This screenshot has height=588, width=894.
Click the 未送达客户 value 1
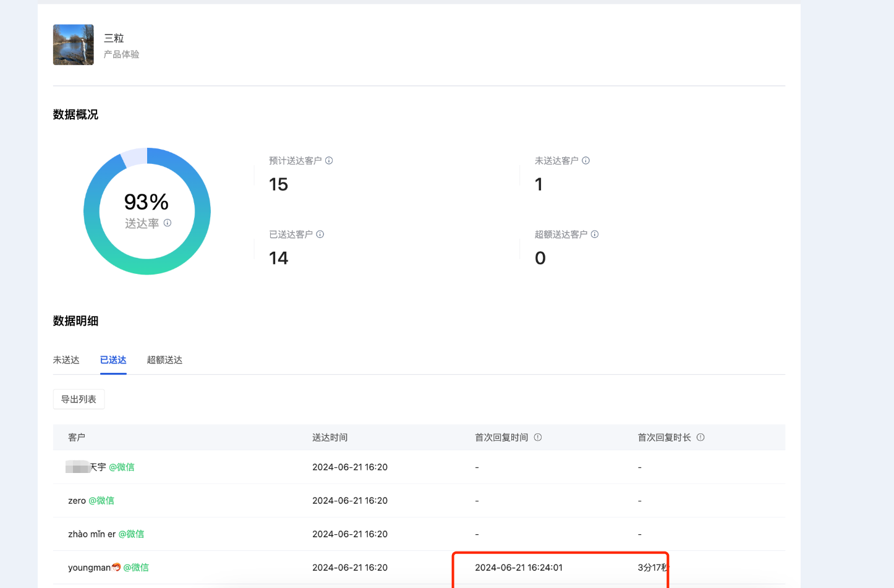click(x=539, y=184)
